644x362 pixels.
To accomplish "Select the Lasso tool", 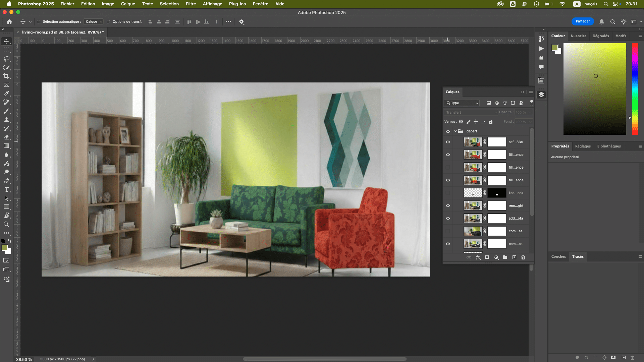I will pyautogui.click(x=6, y=59).
